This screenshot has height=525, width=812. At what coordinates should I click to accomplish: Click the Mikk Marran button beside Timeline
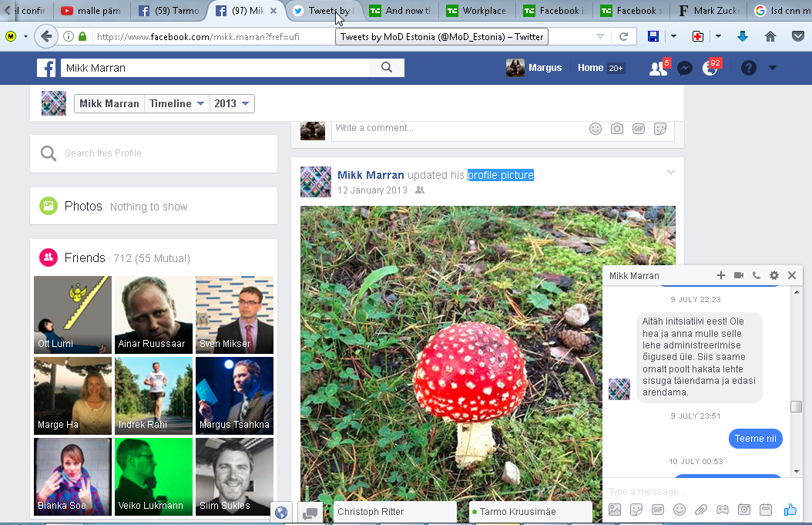tap(109, 103)
